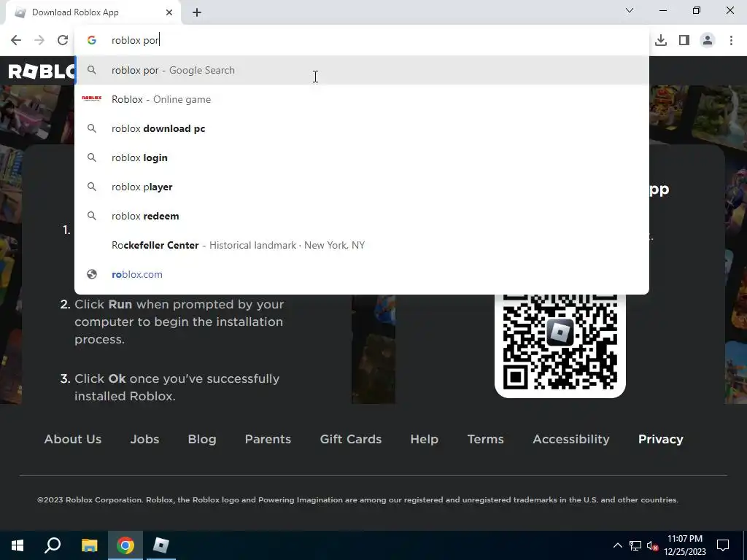This screenshot has height=560, width=747.
Task: Open Windows taskbar search
Action: coord(53,545)
